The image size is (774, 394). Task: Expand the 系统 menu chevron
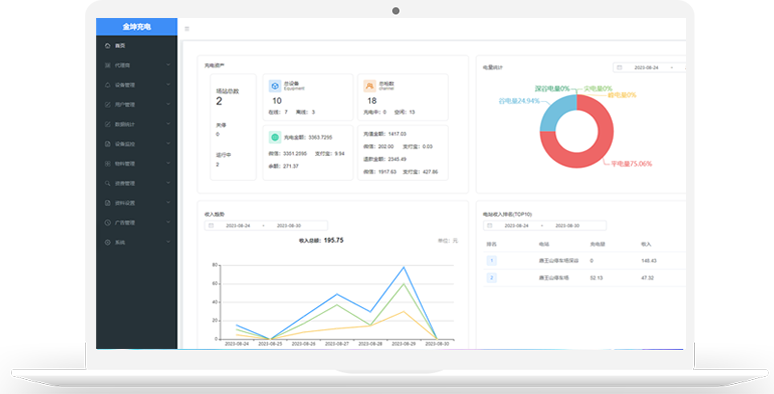pos(168,242)
